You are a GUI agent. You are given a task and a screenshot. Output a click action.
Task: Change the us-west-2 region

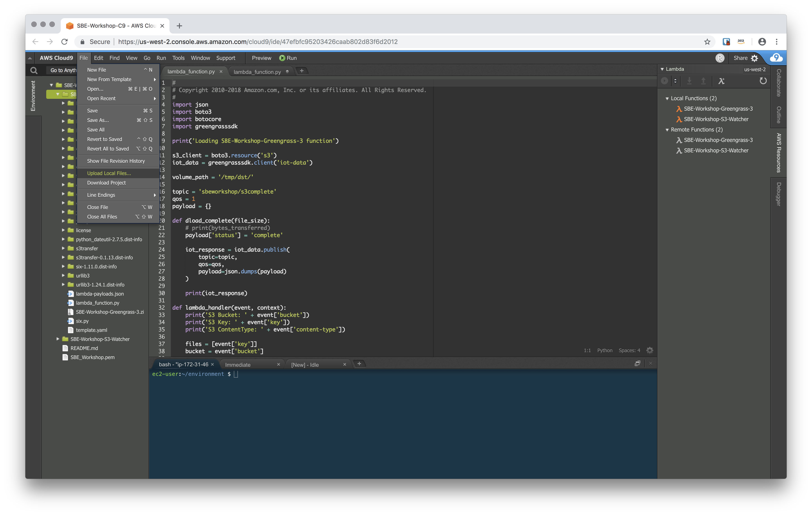tap(755, 70)
